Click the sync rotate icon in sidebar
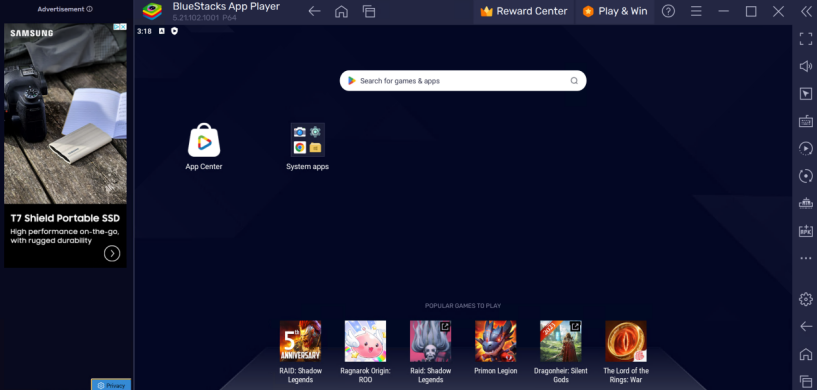 [x=806, y=176]
